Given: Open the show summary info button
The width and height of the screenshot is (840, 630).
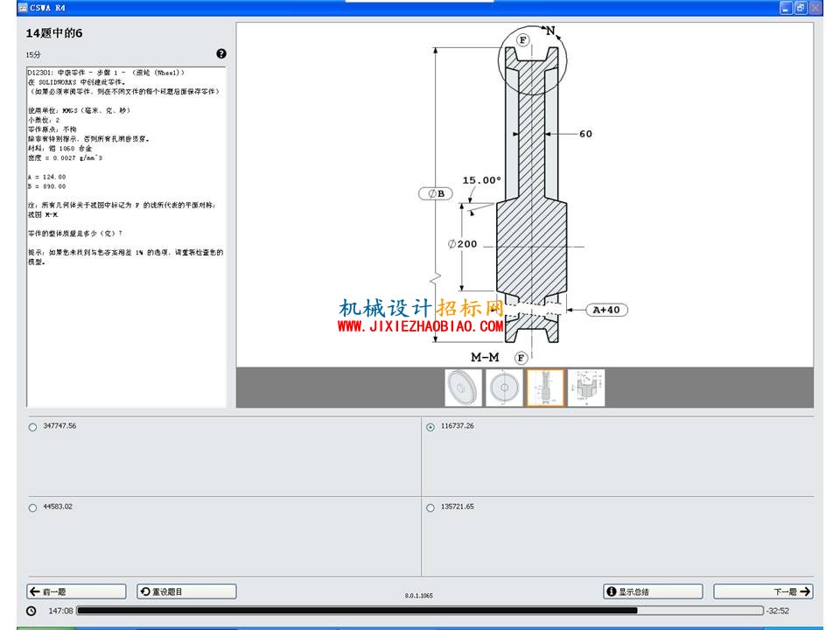Looking at the screenshot, I should click(x=653, y=591).
